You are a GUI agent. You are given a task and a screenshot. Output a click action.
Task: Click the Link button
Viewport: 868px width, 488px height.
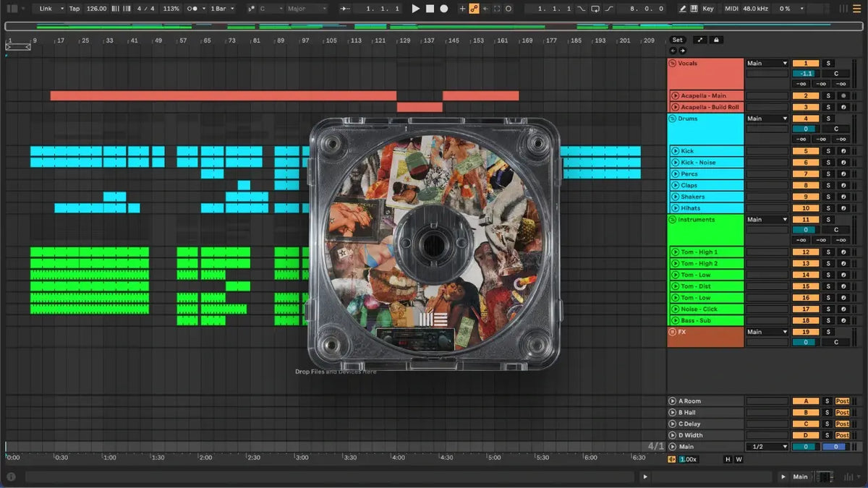(x=47, y=9)
